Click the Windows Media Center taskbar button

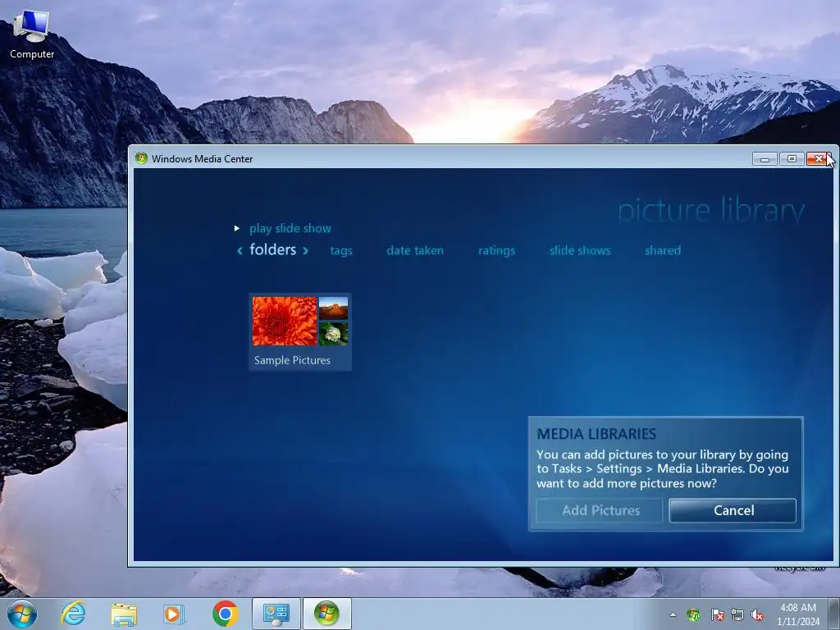326,614
